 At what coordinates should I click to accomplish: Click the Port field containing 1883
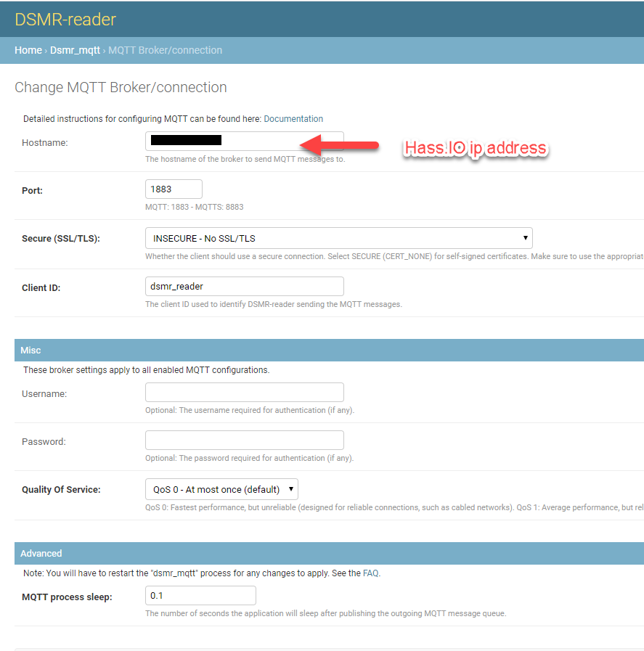(174, 189)
